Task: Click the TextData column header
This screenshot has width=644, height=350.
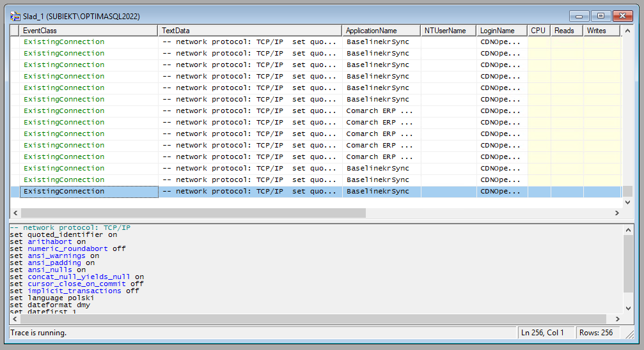Action: (x=249, y=31)
